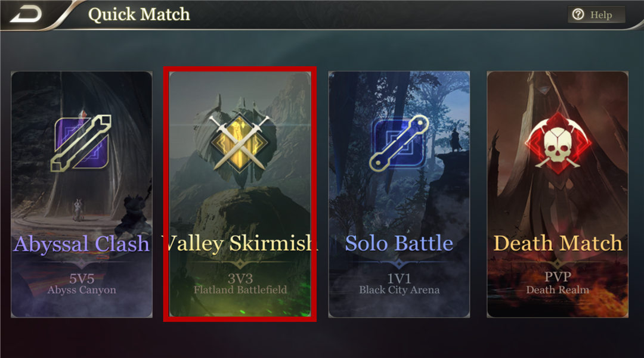Click the back arrow icon
Image resolution: width=644 pixels, height=358 pixels.
(26, 15)
